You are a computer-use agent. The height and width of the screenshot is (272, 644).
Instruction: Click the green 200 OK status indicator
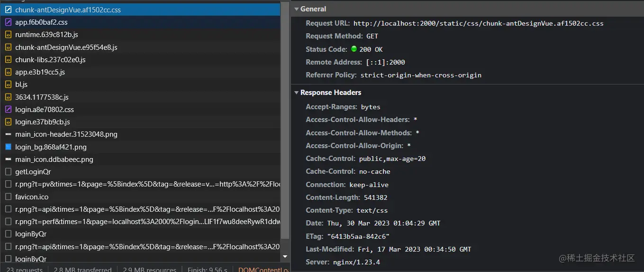354,49
